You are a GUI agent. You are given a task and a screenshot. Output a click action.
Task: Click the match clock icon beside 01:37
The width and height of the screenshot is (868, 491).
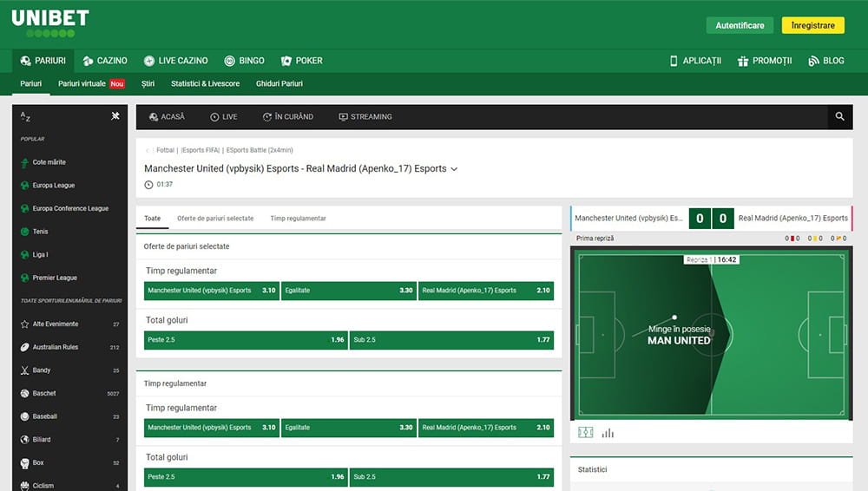coord(148,184)
